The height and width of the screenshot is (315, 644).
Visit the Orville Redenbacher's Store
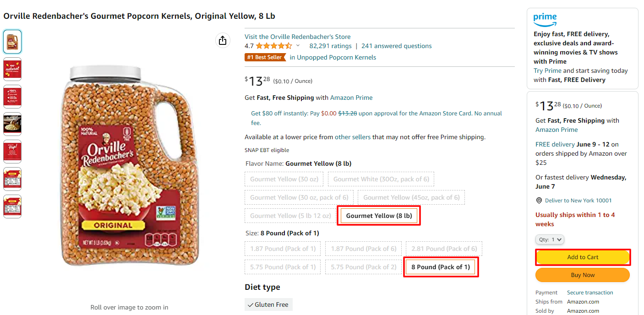[x=297, y=36]
